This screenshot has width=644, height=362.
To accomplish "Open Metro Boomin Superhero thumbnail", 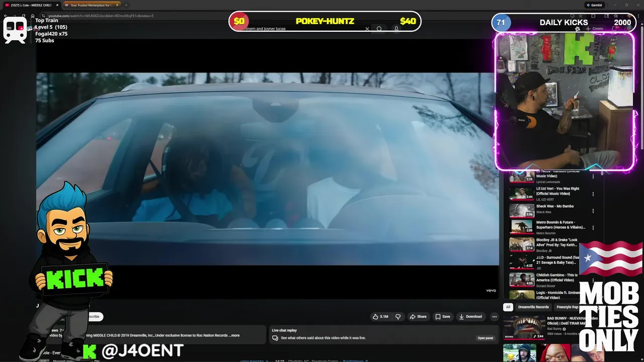I will coord(522,227).
